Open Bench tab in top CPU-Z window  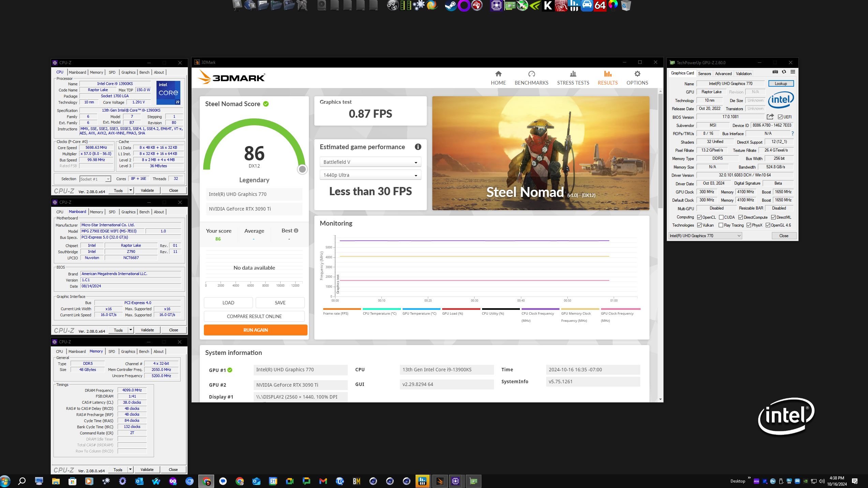pos(144,72)
